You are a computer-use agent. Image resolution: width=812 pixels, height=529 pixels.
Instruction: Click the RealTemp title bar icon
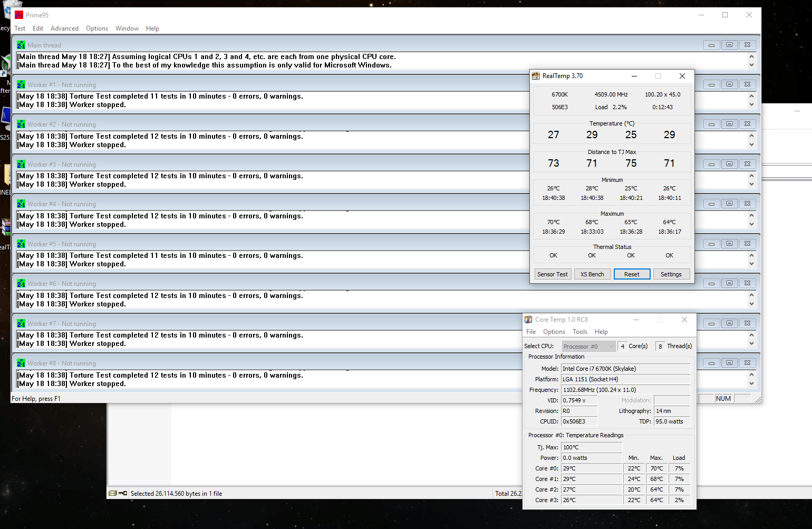[x=536, y=76]
